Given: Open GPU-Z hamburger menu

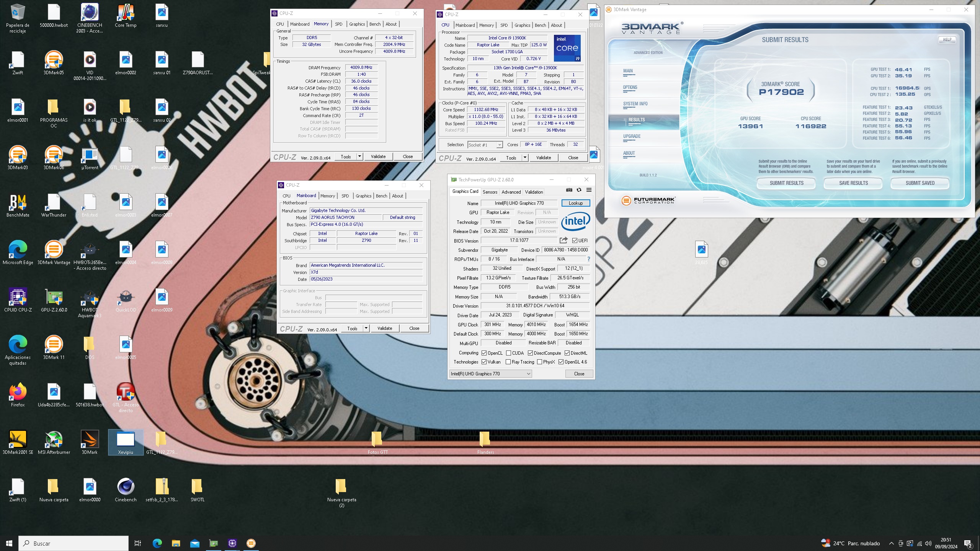Looking at the screenshot, I should (x=589, y=190).
